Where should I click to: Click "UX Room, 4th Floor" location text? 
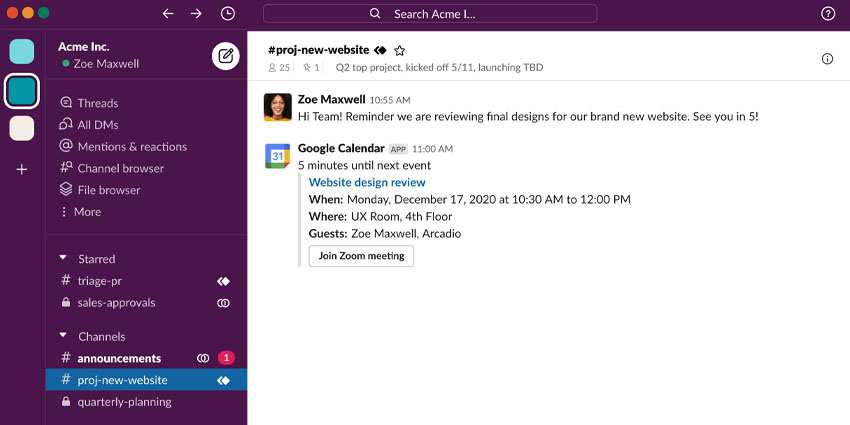click(402, 217)
